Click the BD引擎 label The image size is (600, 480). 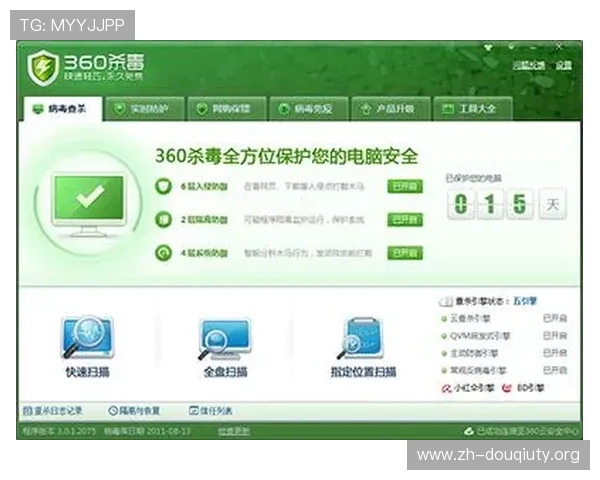(530, 388)
